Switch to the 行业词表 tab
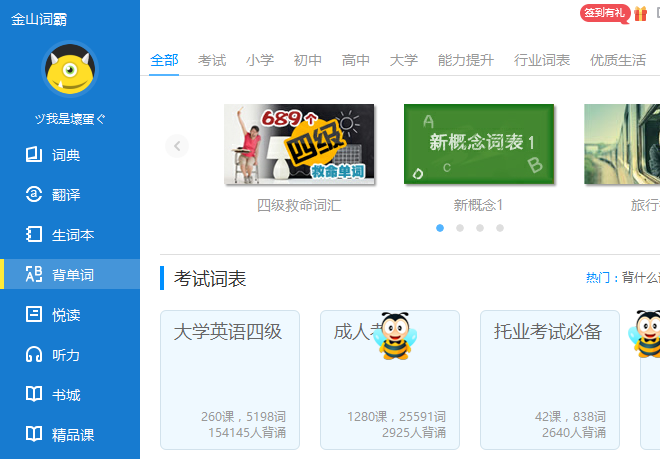Screen dimensions: 660x459 click(x=542, y=60)
